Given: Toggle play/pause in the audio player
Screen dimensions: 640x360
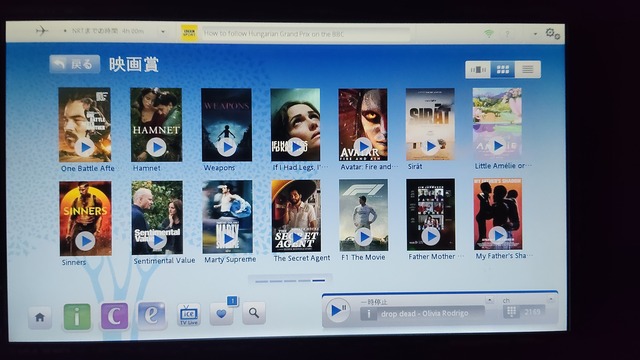Looking at the screenshot, I should point(338,311).
